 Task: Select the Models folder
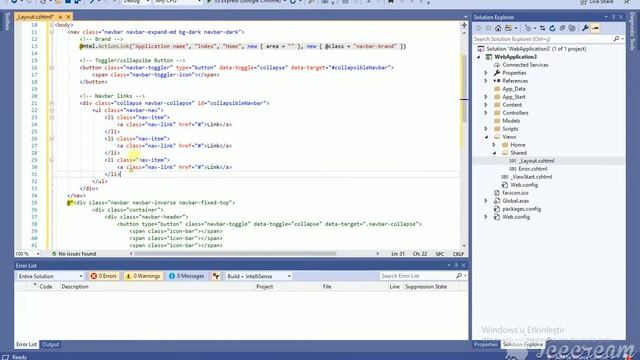click(x=511, y=121)
